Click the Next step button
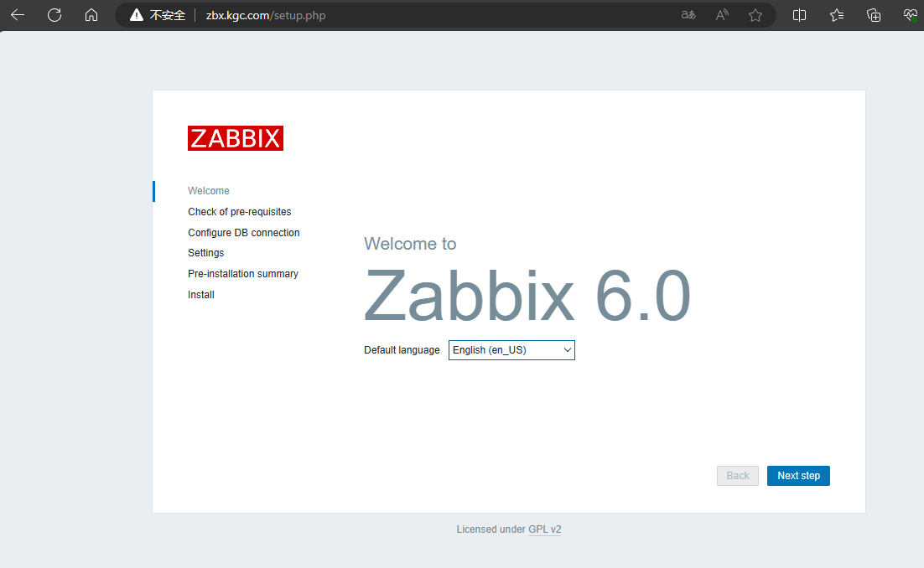This screenshot has height=568, width=924. click(798, 476)
